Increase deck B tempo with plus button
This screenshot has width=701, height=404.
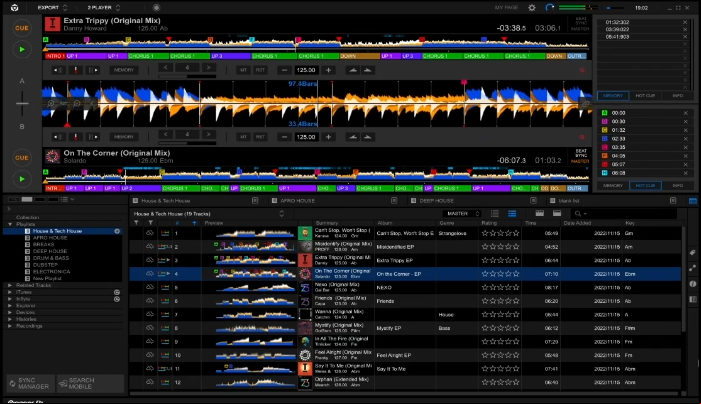tap(328, 137)
